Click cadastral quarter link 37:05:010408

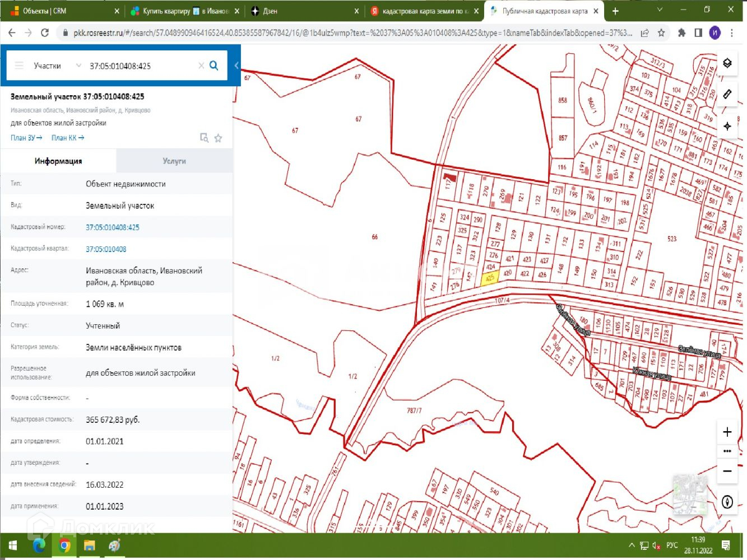tap(106, 249)
